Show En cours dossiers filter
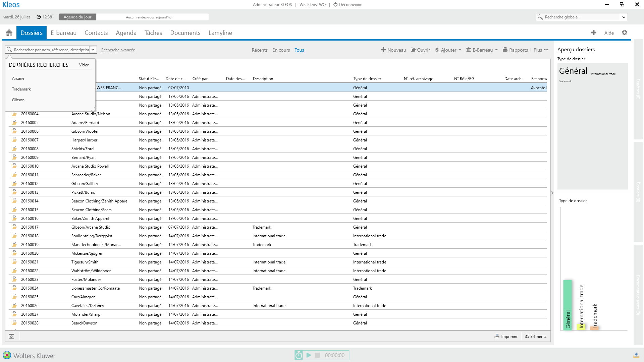The height and width of the screenshot is (362, 644). (x=281, y=50)
